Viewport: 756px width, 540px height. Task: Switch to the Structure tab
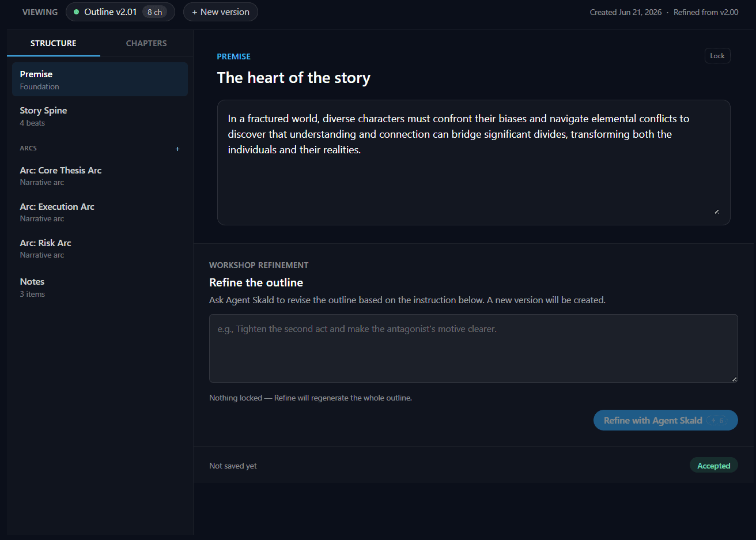pos(54,43)
